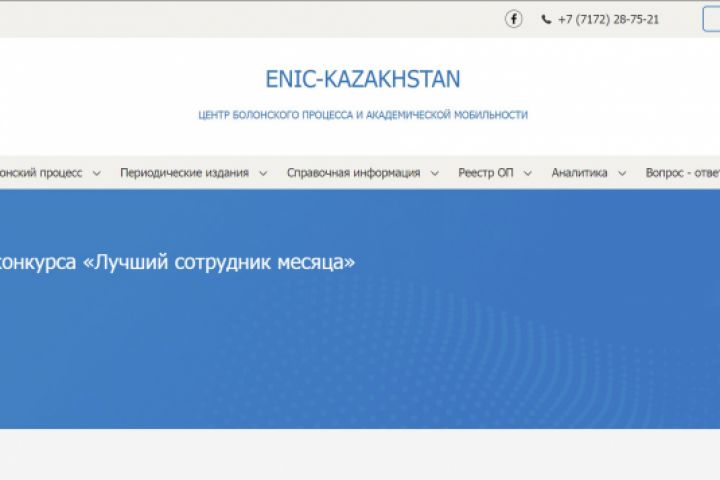
Task: Open the Болонский процесс menu
Action: coord(41,173)
